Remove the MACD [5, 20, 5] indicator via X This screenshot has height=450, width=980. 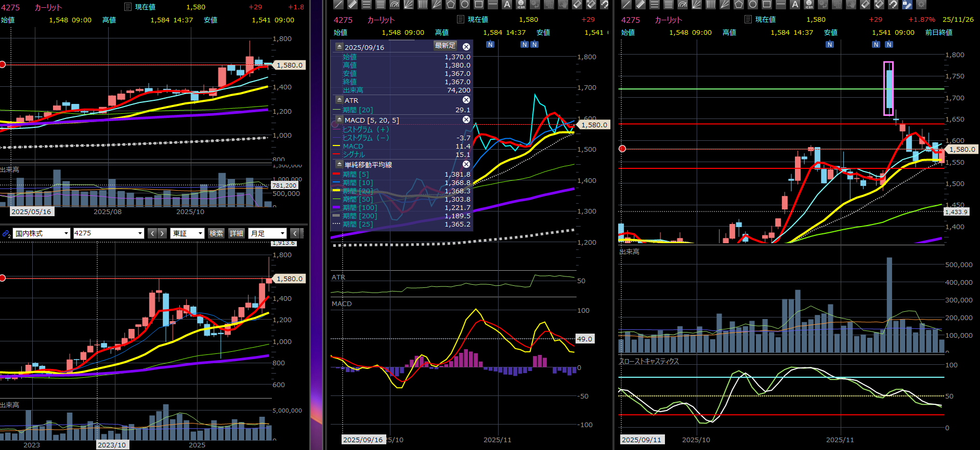pos(466,120)
